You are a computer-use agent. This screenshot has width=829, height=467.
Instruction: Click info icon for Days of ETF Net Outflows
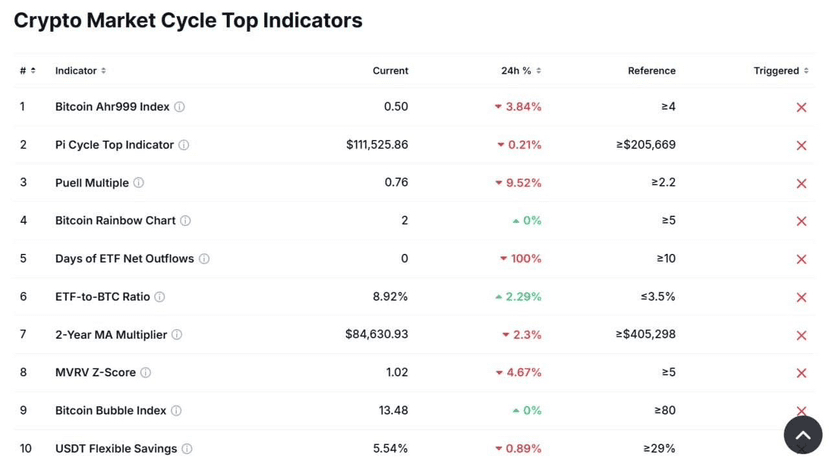coord(204,259)
